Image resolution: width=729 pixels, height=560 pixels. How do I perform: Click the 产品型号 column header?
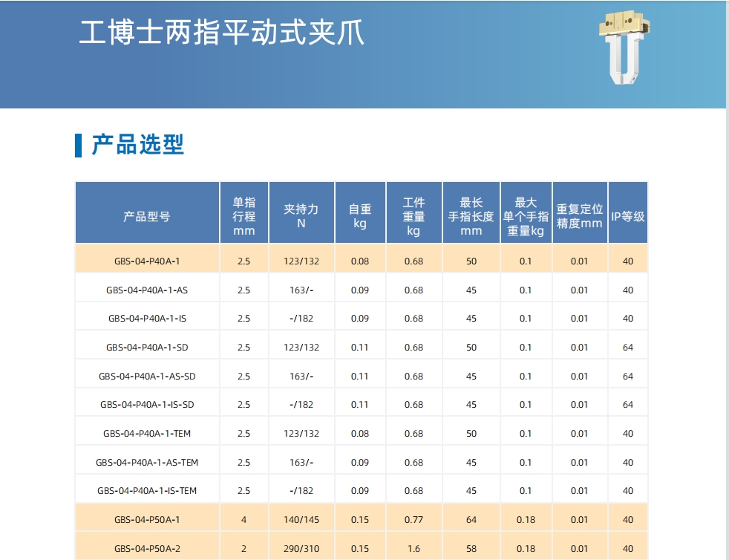pyautogui.click(x=147, y=217)
